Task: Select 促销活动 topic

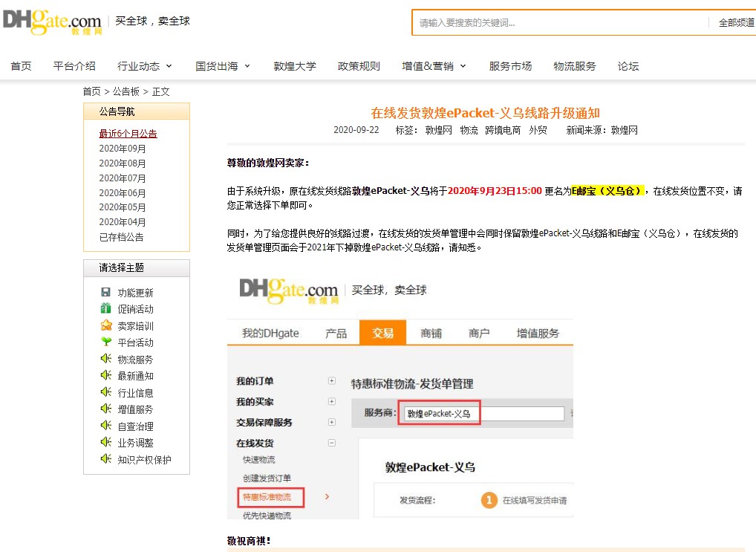Action: 135,309
